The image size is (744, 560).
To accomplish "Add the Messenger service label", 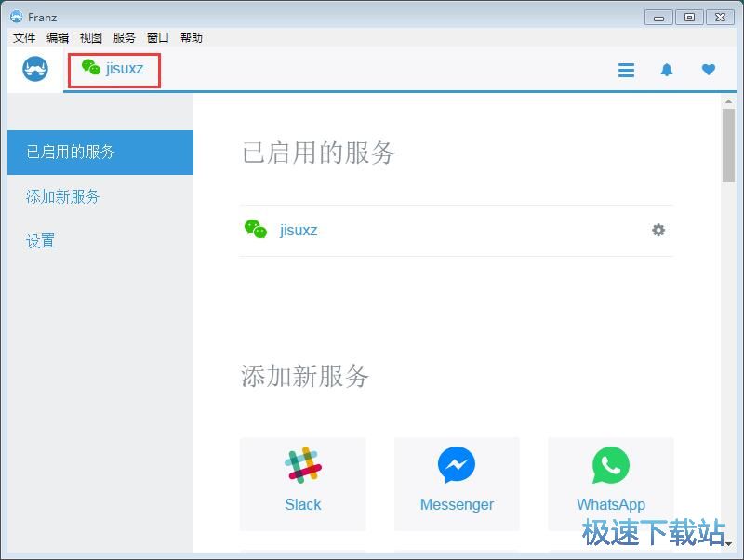I will tap(457, 504).
